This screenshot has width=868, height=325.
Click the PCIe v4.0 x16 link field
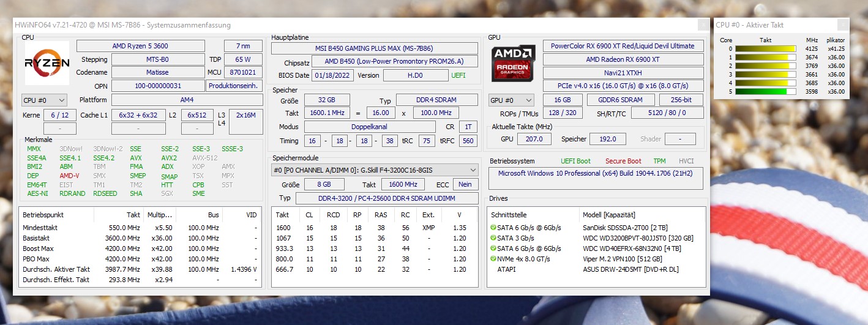[623, 86]
